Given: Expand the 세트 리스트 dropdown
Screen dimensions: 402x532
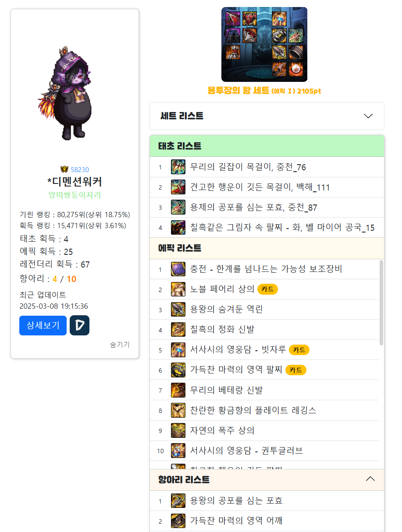Looking at the screenshot, I should pyautogui.click(x=267, y=116).
